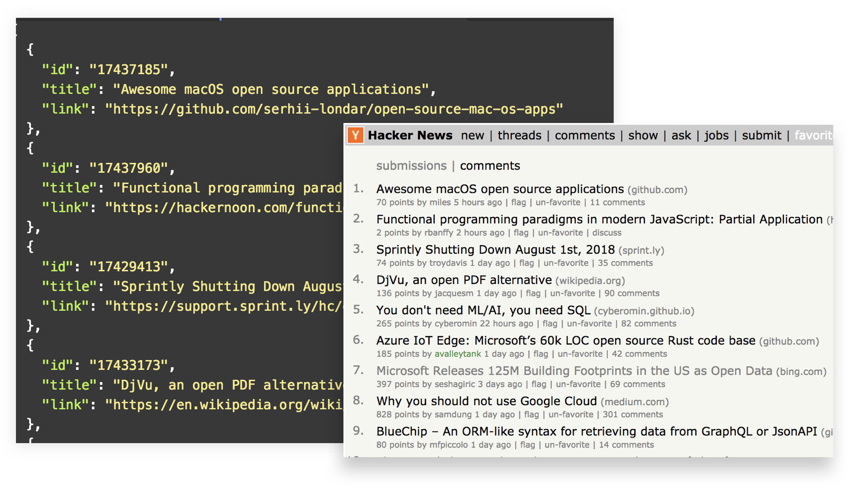Screen dimensions: 868x491
Task: Open Why you should not use Google Cloud
Action: (x=487, y=401)
